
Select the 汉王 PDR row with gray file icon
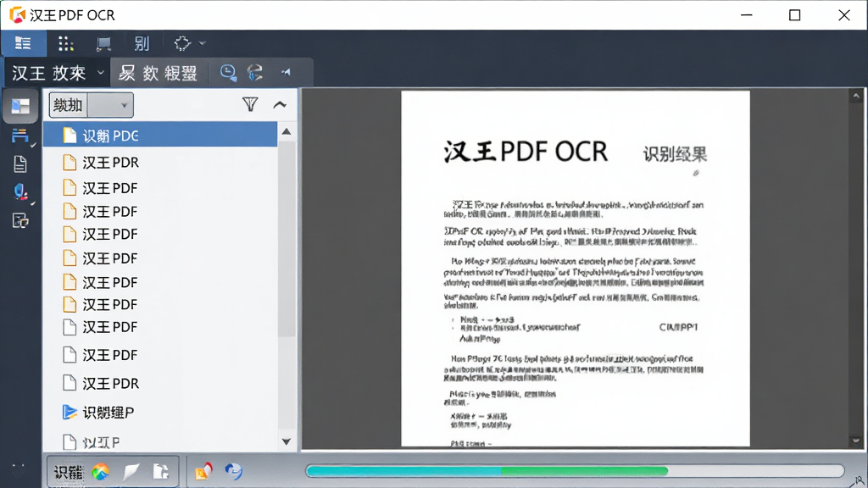[160, 383]
